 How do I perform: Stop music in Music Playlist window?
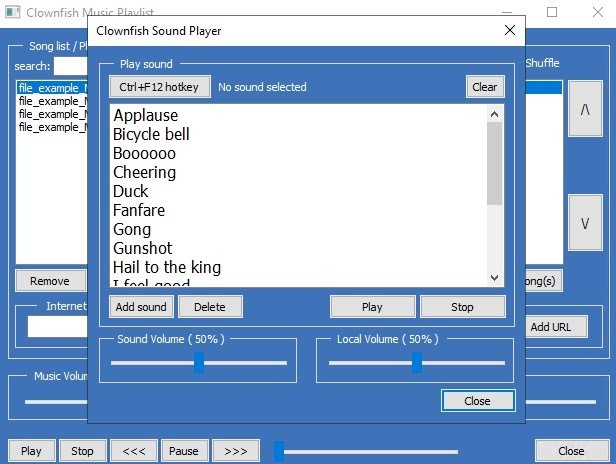(x=82, y=451)
